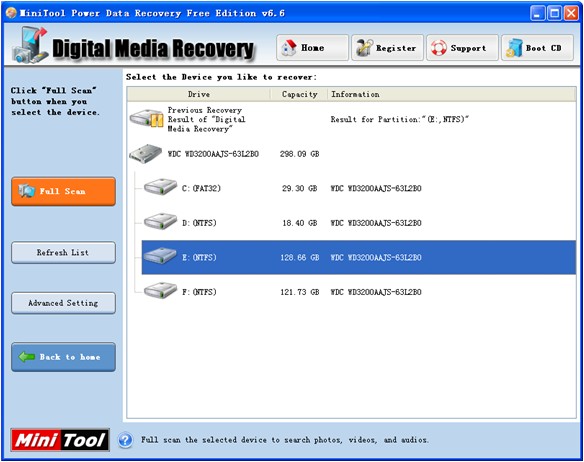Go Back to home
584x462 pixels.
point(63,357)
